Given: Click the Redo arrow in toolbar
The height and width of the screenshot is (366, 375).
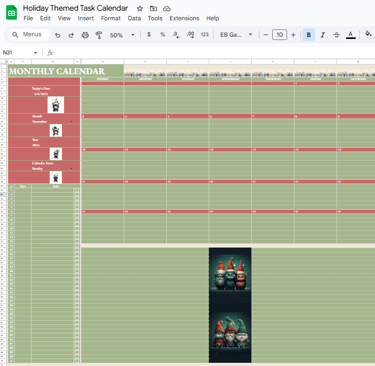Looking at the screenshot, I should (71, 35).
